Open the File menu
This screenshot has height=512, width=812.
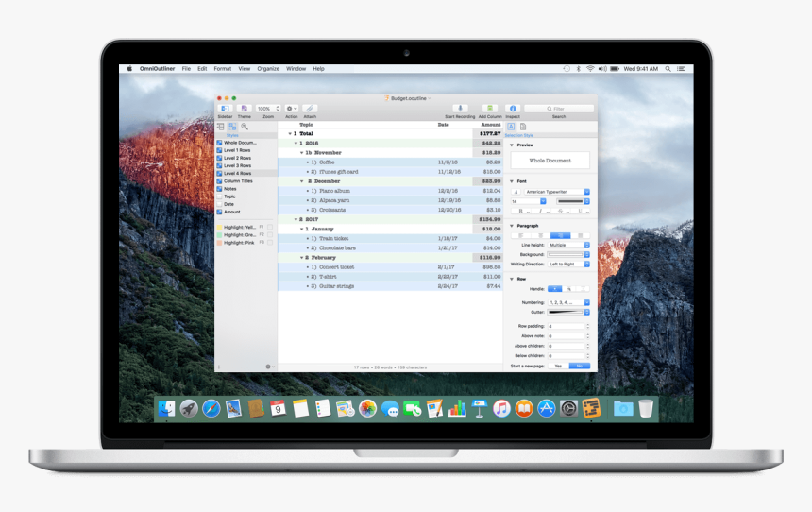[x=186, y=68]
